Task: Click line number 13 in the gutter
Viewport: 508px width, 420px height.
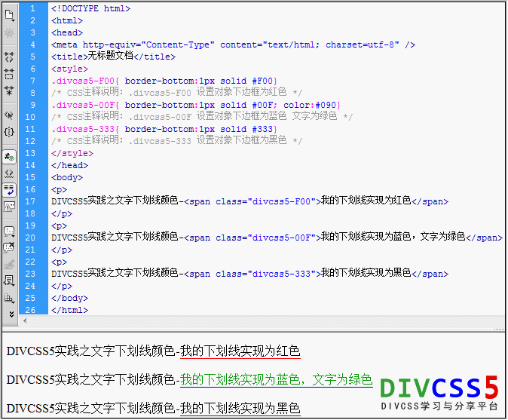Action: [x=30, y=153]
